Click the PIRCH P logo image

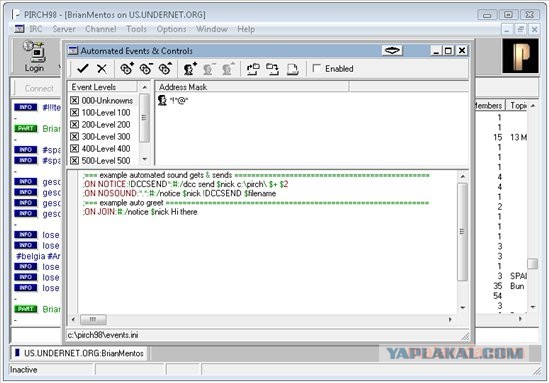(520, 56)
